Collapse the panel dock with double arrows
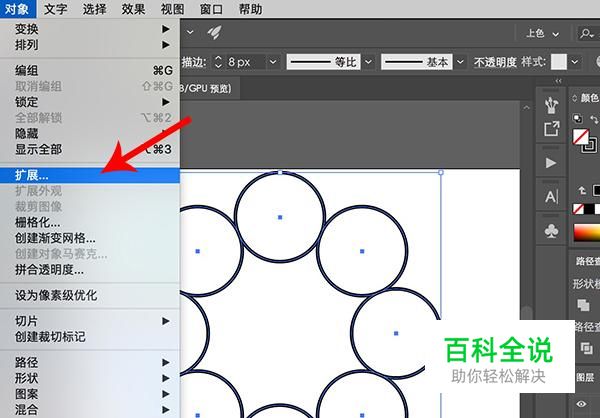Screen dimensions: 600x418 (558, 81)
